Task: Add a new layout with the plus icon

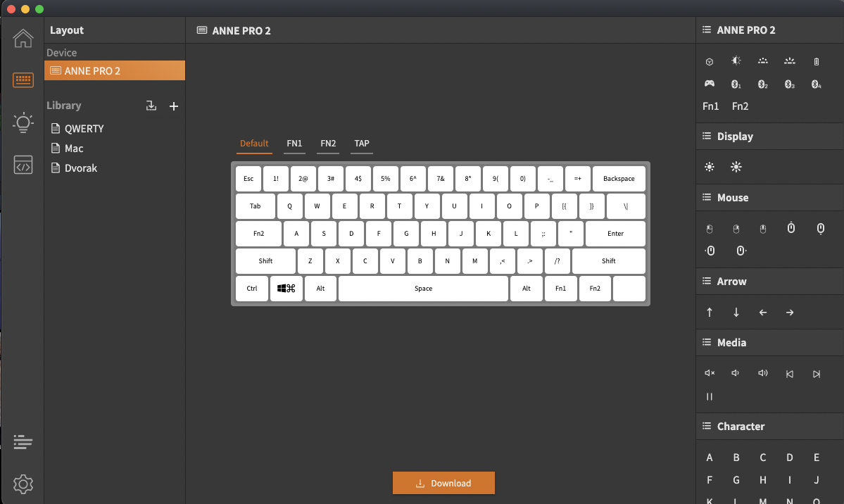Action: click(174, 106)
